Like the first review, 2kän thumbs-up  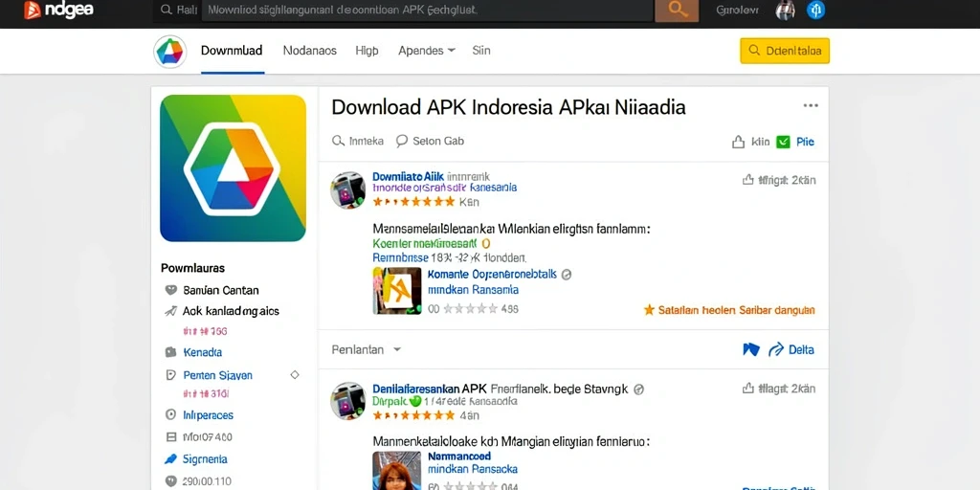pyautogui.click(x=747, y=180)
